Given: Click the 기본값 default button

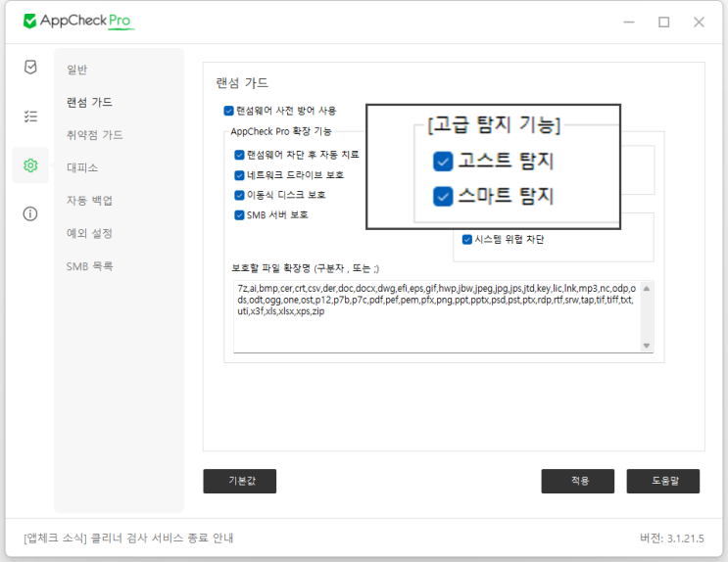Looking at the screenshot, I should tap(240, 481).
